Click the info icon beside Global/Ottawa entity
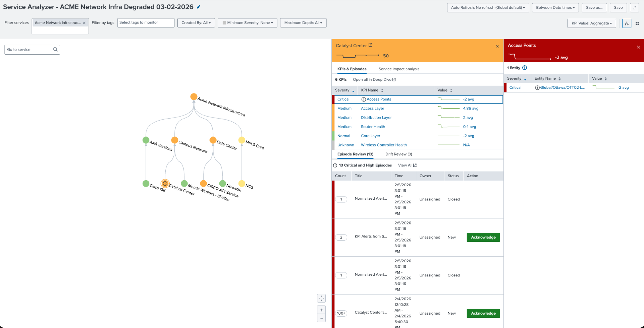 (x=537, y=88)
